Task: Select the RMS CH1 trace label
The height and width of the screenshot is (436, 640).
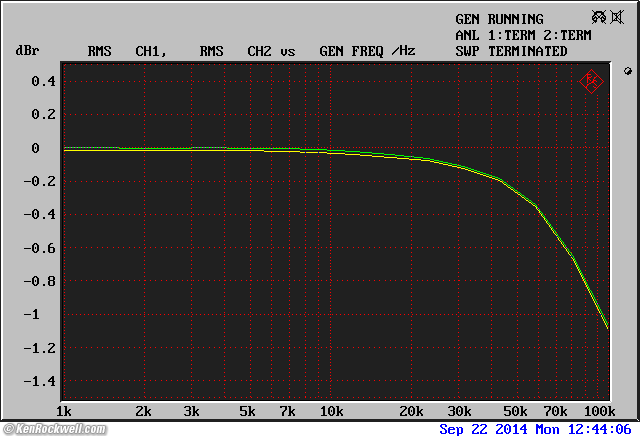Action: tap(125, 51)
